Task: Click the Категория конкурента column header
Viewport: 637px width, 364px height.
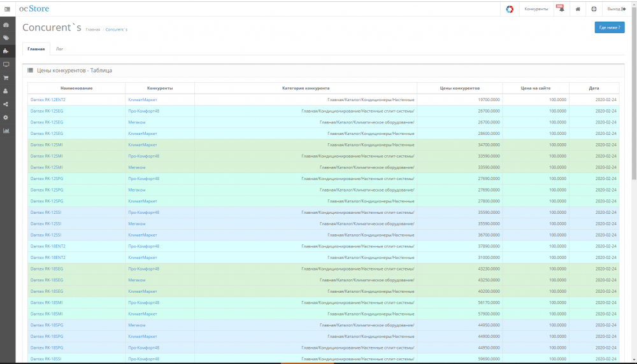Action: [x=306, y=88]
